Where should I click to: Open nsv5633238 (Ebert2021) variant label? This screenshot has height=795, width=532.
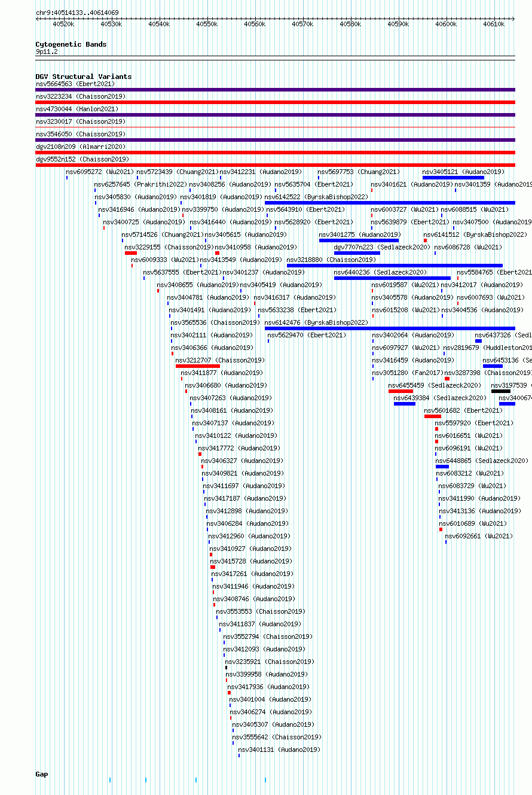click(x=297, y=310)
